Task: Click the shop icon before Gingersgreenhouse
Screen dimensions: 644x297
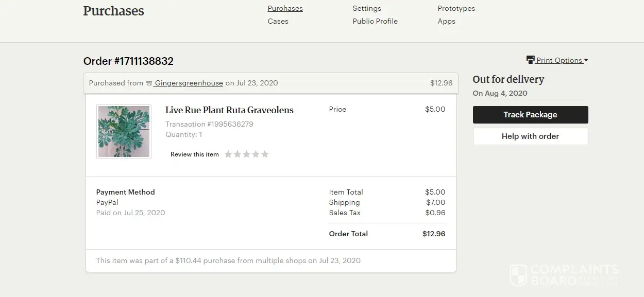Action: (149, 83)
